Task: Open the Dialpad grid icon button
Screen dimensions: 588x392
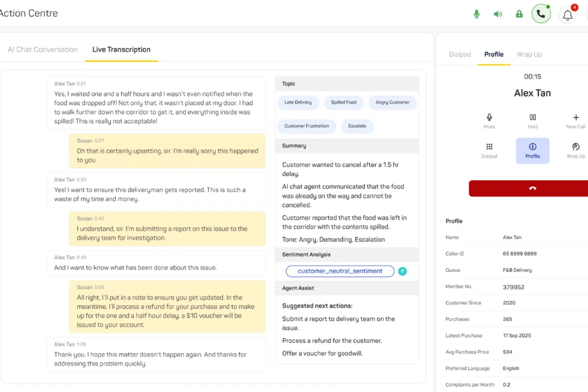Action: coord(489,151)
